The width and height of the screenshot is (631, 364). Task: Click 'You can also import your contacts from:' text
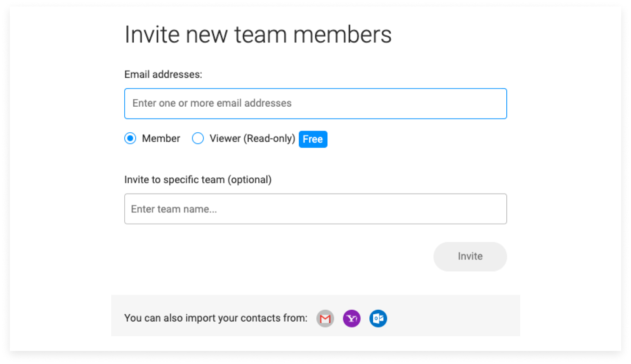click(x=216, y=318)
